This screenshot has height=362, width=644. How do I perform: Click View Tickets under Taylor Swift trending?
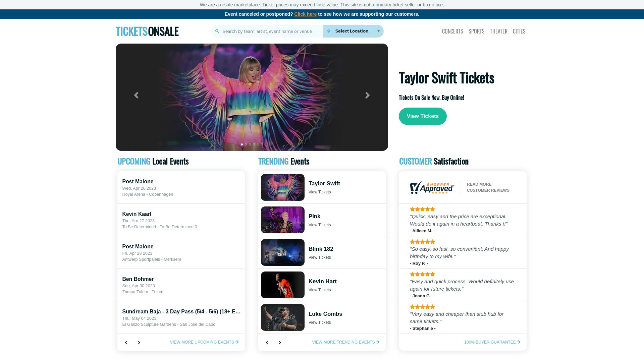click(x=320, y=192)
